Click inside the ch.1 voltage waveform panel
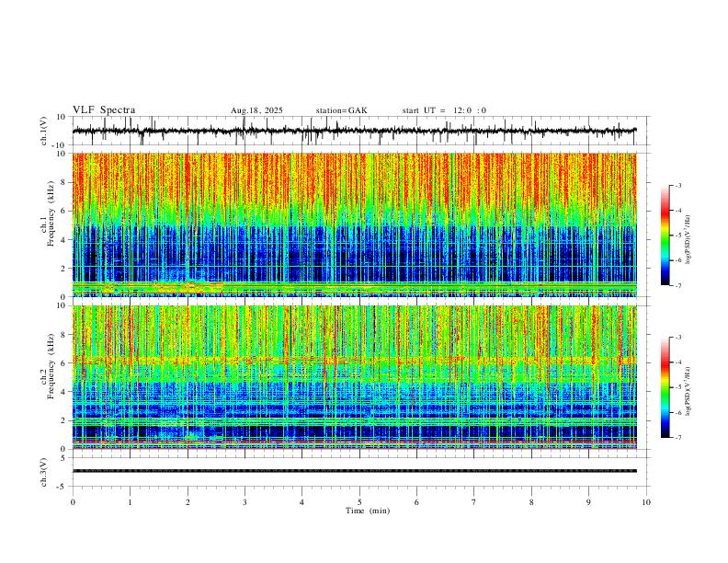728x563 pixels. point(360,131)
